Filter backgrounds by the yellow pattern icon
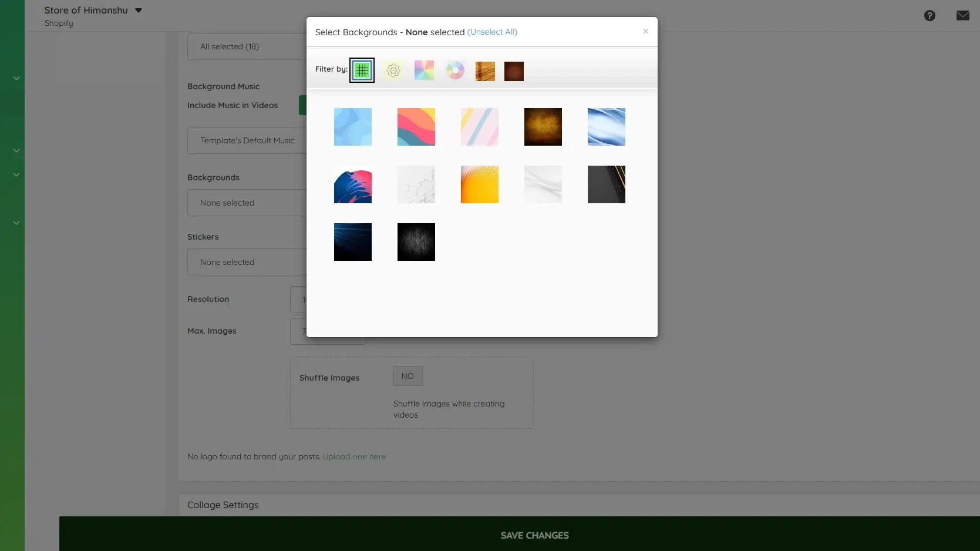This screenshot has height=551, width=980. tap(393, 70)
